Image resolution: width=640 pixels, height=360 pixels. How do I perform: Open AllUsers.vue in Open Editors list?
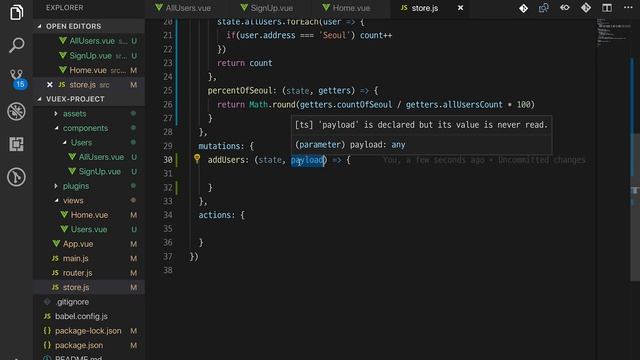(92, 41)
